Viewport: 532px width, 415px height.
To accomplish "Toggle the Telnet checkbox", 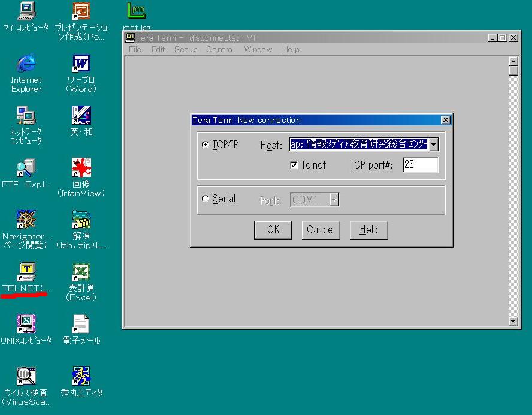I will click(x=294, y=165).
